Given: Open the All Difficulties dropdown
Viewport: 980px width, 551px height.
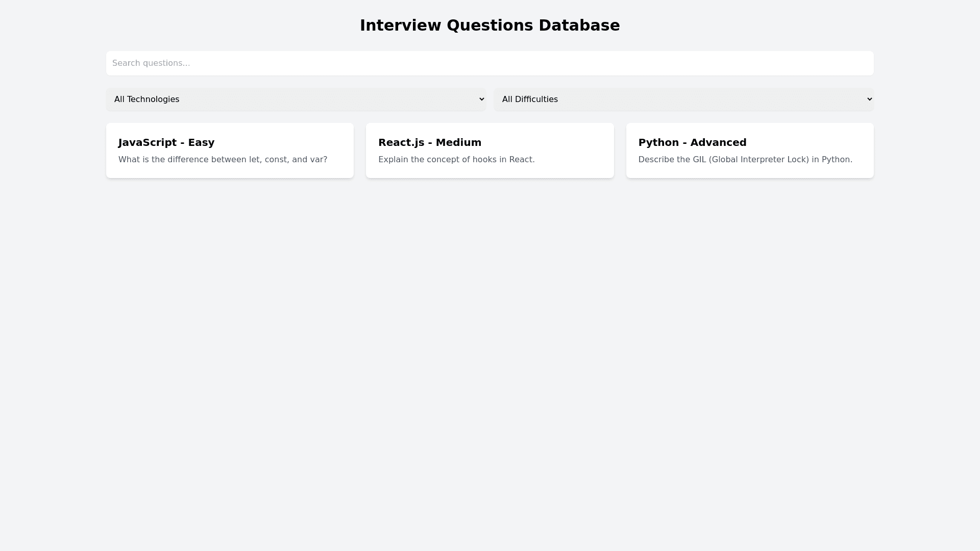Looking at the screenshot, I should coord(683,99).
